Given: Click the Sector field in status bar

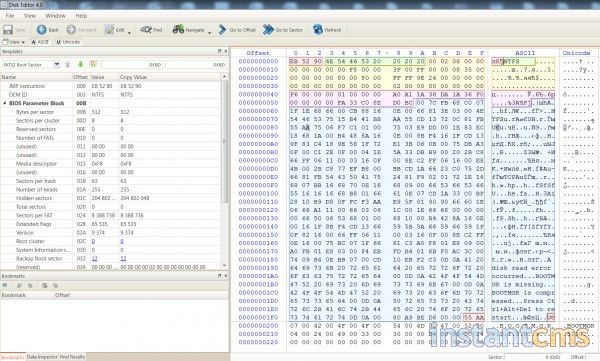Looking at the screenshot, I should click(x=533, y=357).
